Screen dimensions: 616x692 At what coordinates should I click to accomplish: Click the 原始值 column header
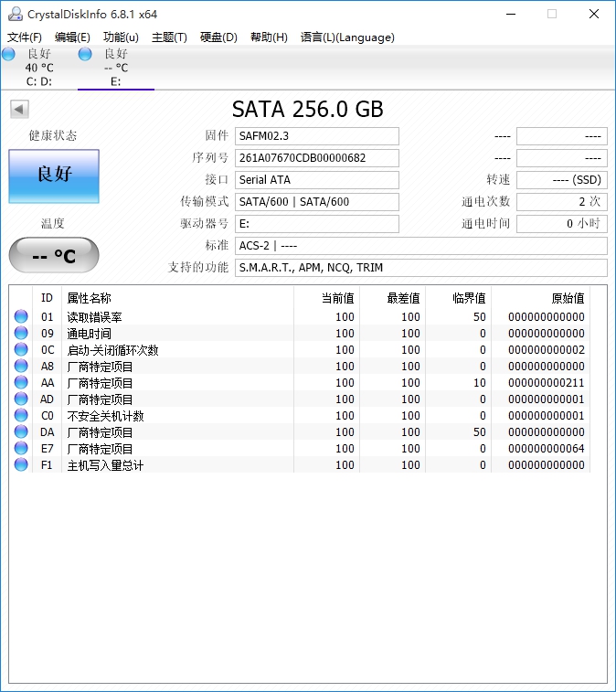[x=567, y=298]
